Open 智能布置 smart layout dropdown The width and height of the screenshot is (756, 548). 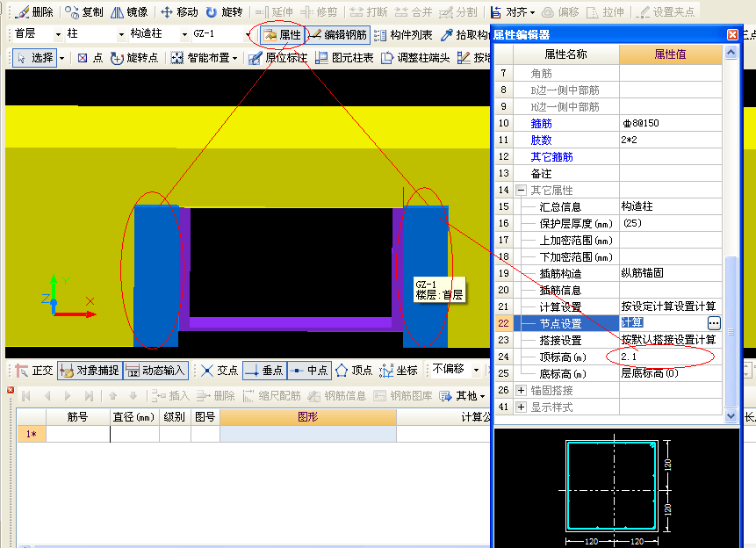coord(205,58)
